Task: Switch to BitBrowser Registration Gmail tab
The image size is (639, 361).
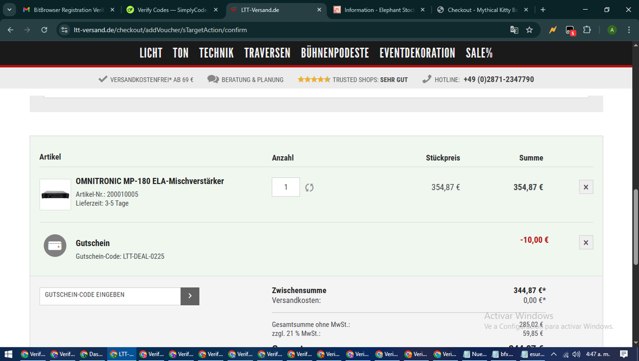Action: [68, 10]
